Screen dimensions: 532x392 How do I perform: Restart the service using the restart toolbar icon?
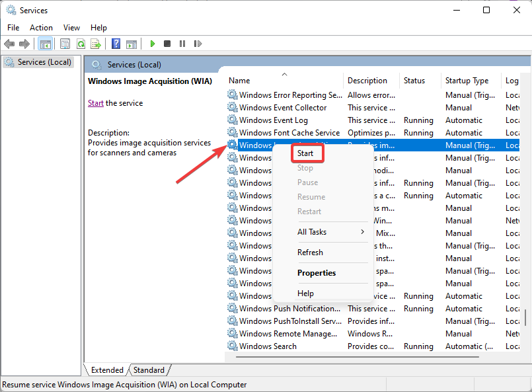198,44
